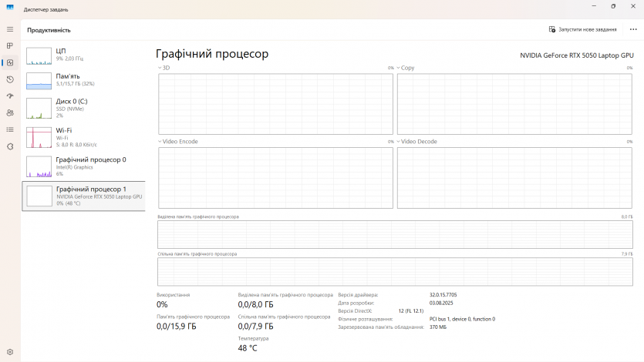Select the Performance page icon in sidebar
Image resolution: width=644 pixels, height=362 pixels.
[10, 62]
